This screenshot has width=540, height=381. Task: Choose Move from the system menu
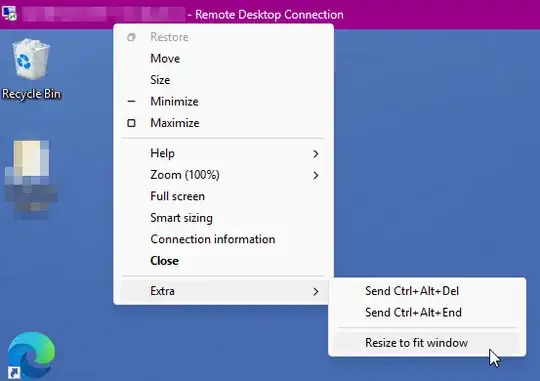point(223,59)
